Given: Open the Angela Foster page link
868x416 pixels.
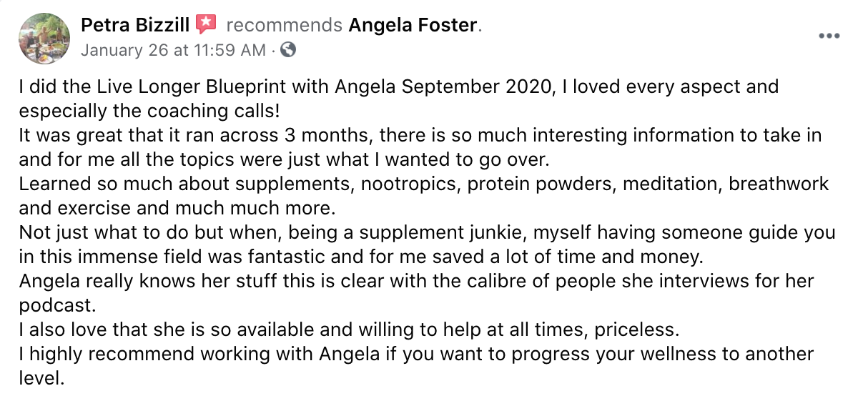Looking at the screenshot, I should [x=413, y=25].
